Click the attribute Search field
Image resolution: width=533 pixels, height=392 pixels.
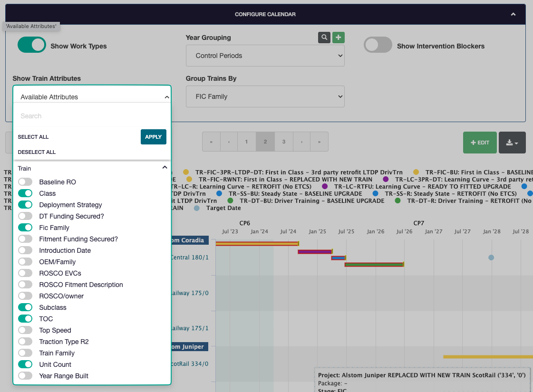pyautogui.click(x=91, y=116)
